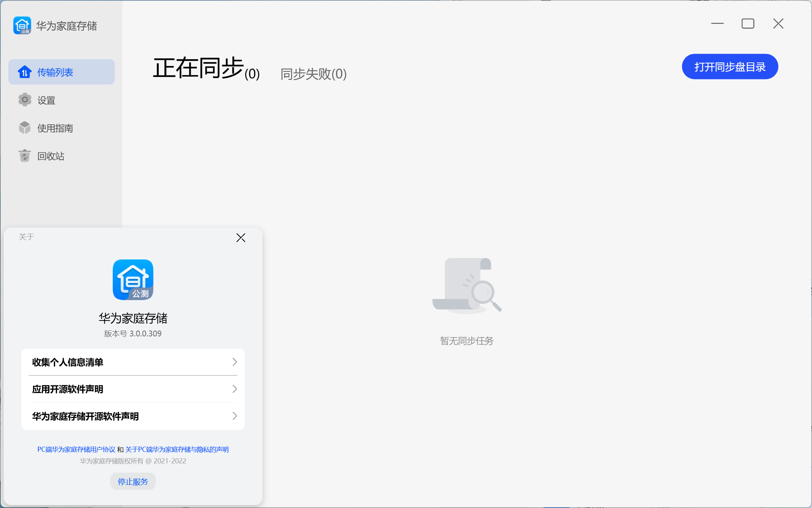
Task: Select 使用指南 label in the sidebar
Action: [x=55, y=128]
